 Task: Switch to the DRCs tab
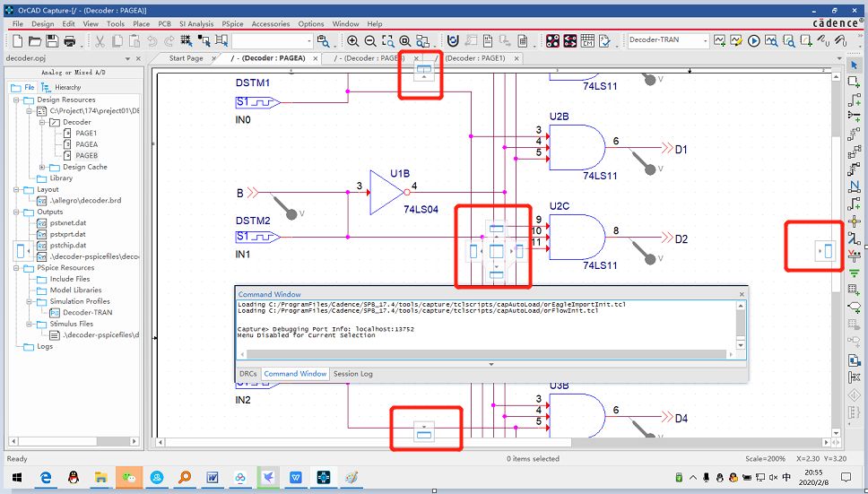248,374
